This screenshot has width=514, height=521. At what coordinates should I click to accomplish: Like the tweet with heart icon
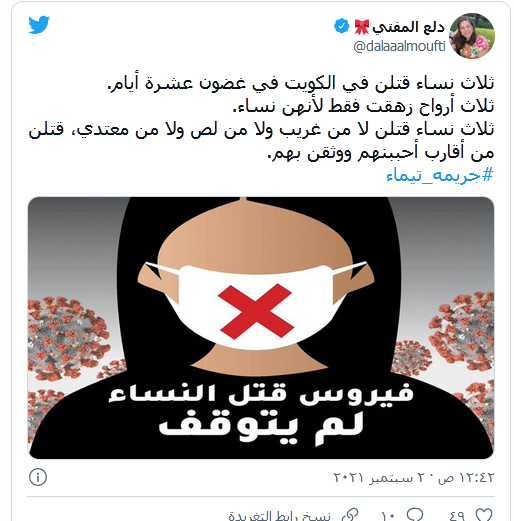point(483,515)
